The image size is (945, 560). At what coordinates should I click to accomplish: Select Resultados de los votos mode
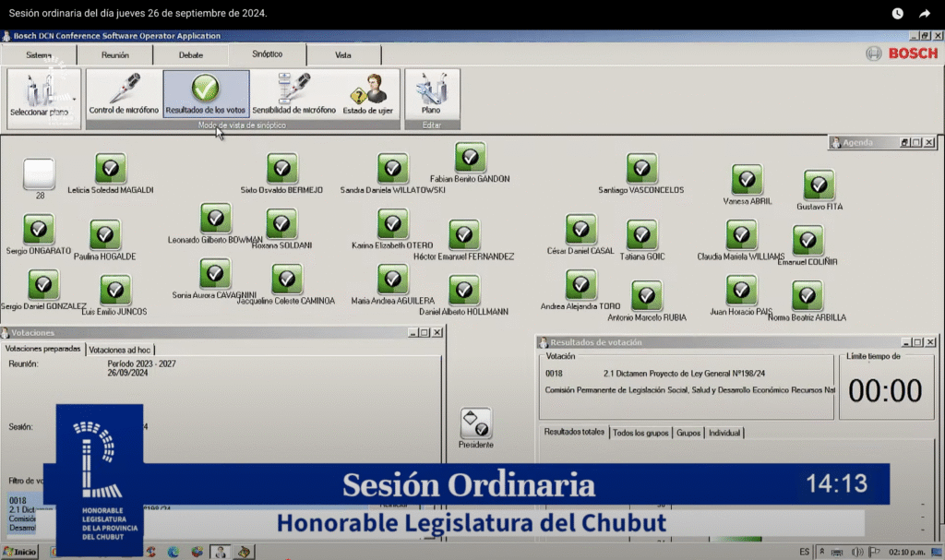206,93
